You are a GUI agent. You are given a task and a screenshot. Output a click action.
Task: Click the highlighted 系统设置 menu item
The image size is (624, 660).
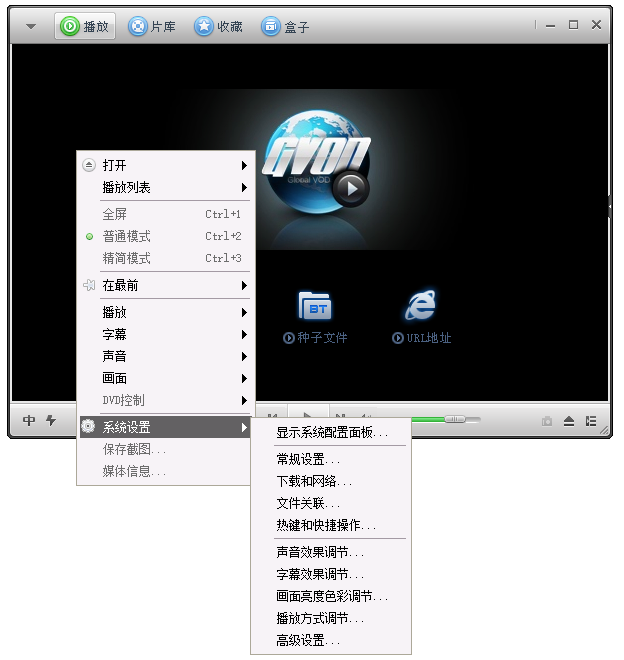[165, 427]
